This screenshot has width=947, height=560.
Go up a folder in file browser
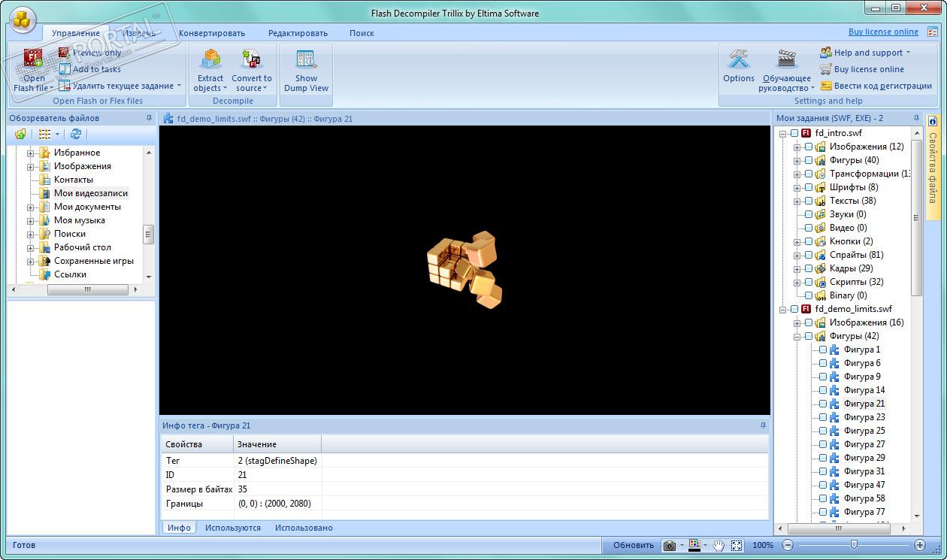pos(20,134)
